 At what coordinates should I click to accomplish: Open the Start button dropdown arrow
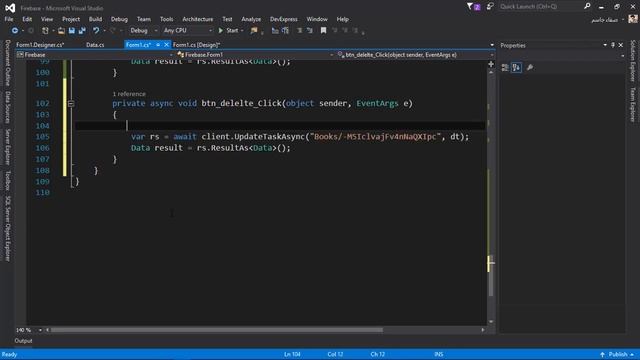[242, 31]
